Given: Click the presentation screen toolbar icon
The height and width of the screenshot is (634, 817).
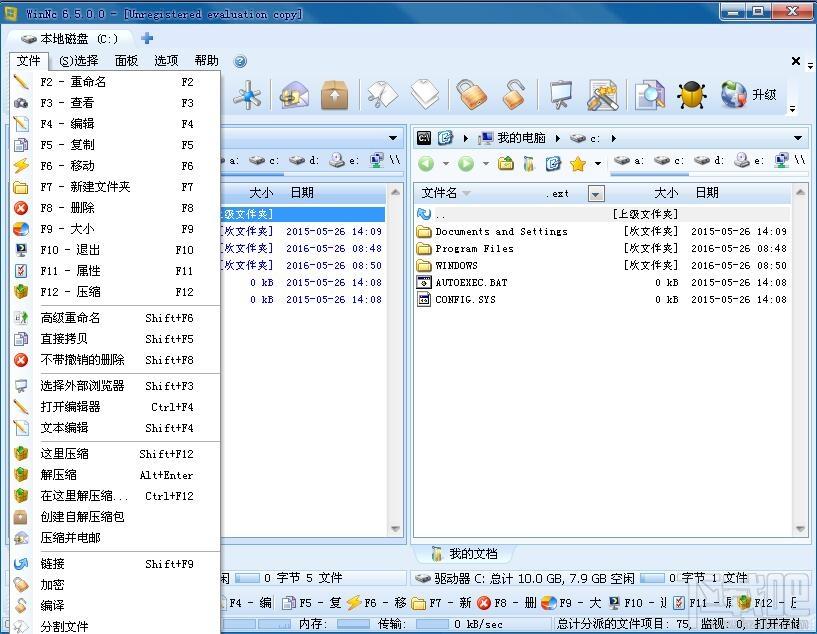Looking at the screenshot, I should coord(561,95).
